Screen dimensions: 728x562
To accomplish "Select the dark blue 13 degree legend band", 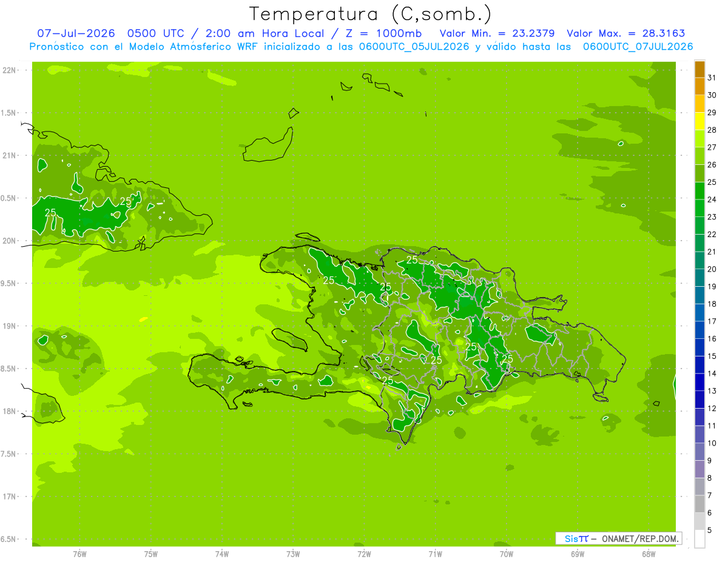I will pyautogui.click(x=699, y=383).
